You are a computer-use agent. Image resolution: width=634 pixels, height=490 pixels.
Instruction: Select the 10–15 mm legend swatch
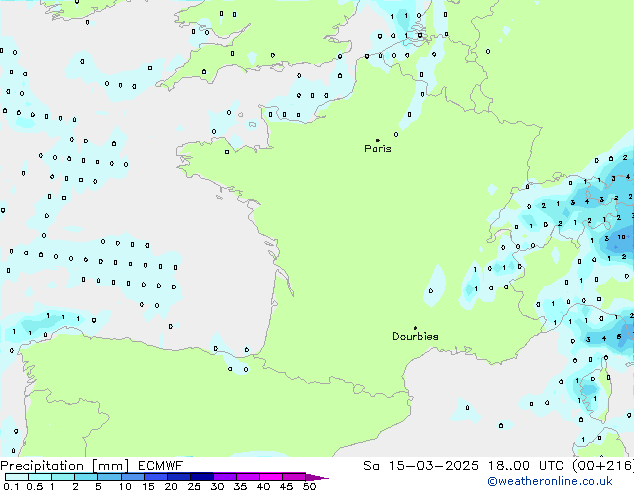coord(132,477)
